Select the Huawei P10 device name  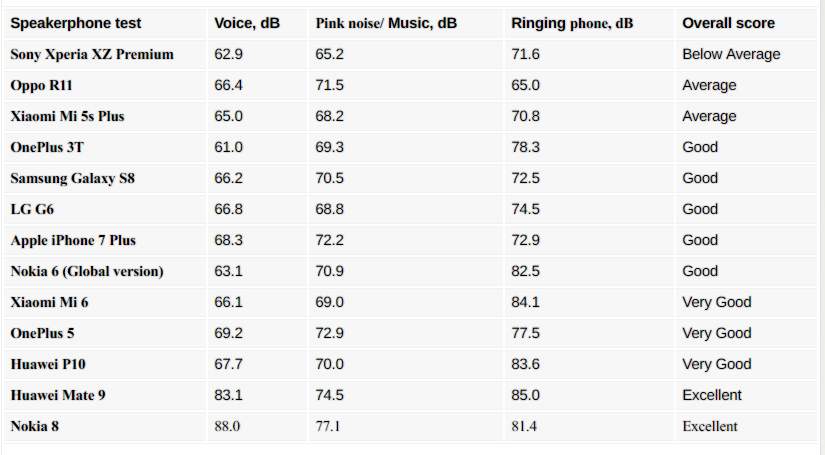pyautogui.click(x=48, y=365)
